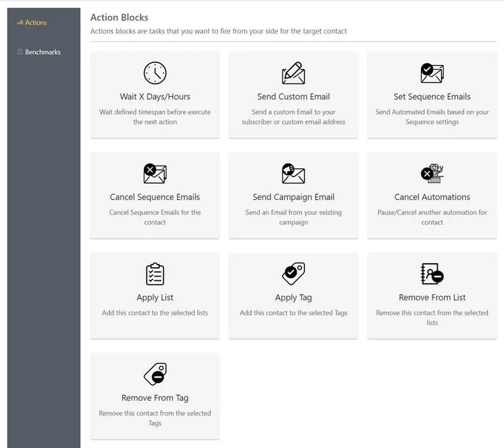Viewport: 504px width, 448px height.
Task: Click 'Remove this contact from the selected Tags' text
Action: tap(155, 418)
